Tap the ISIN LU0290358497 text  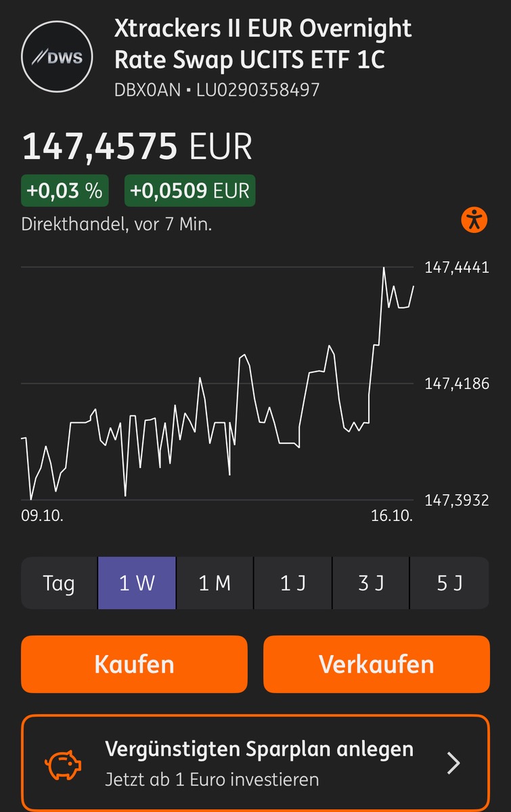[x=257, y=89]
